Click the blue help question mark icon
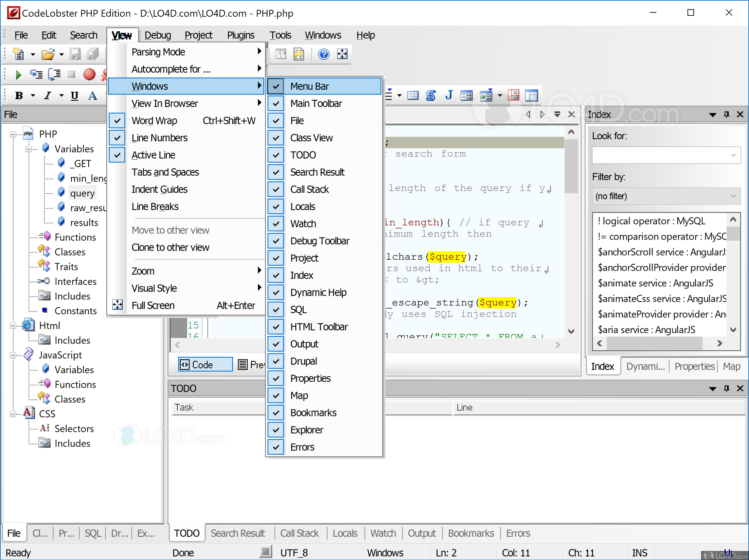Image resolution: width=749 pixels, height=560 pixels. coord(323,54)
